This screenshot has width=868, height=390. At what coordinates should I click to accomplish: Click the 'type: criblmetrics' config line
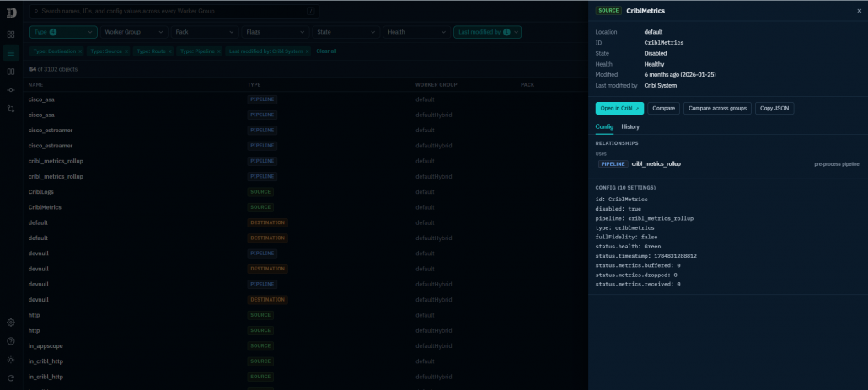click(624, 228)
